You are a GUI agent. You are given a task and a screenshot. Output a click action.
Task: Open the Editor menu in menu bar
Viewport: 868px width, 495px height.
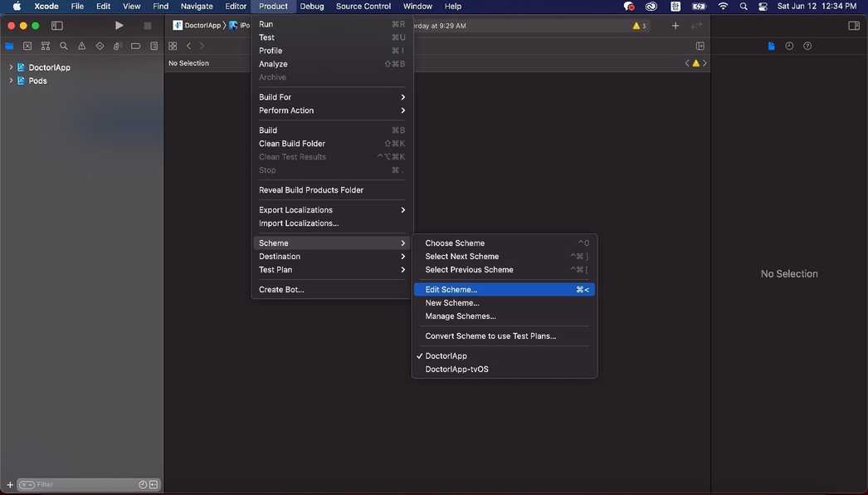click(x=236, y=6)
